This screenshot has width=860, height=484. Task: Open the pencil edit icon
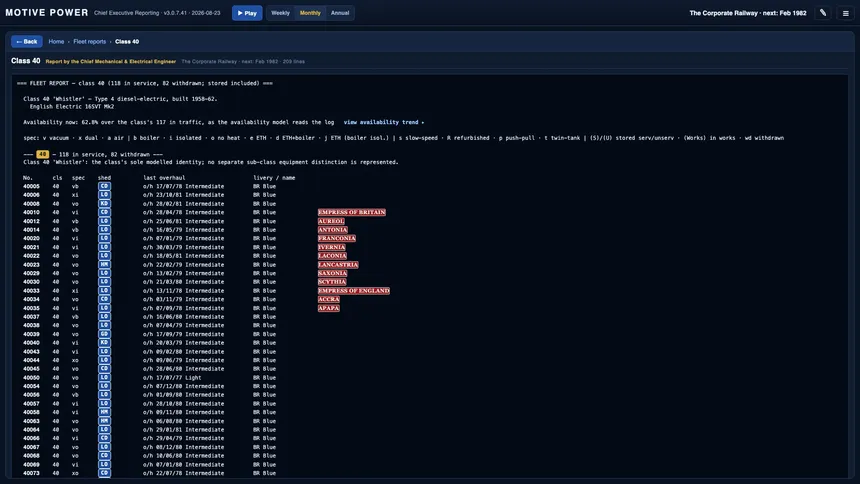pos(823,13)
